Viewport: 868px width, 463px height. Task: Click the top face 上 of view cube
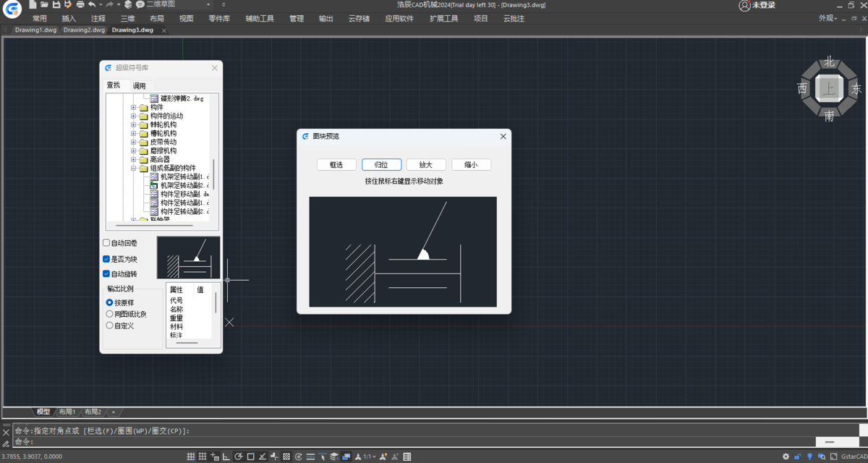(x=828, y=88)
